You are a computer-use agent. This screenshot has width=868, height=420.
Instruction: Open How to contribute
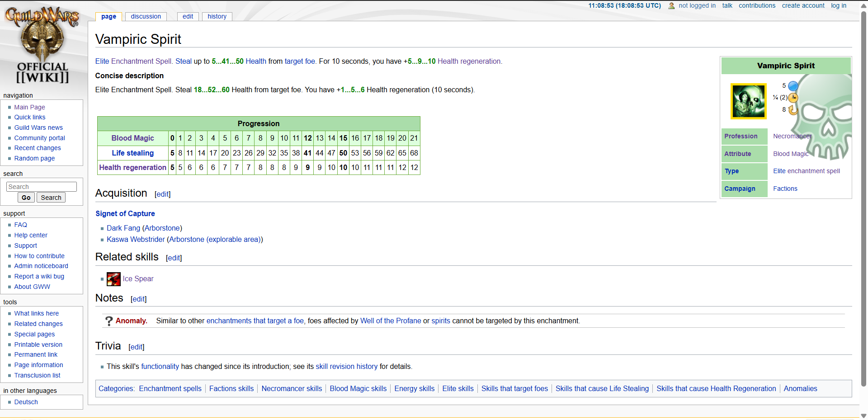click(39, 256)
